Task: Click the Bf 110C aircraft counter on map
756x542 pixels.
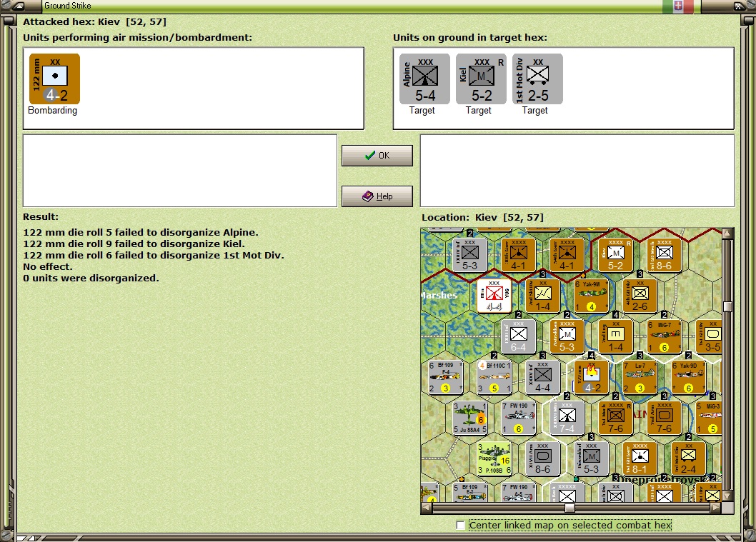Action: point(494,377)
